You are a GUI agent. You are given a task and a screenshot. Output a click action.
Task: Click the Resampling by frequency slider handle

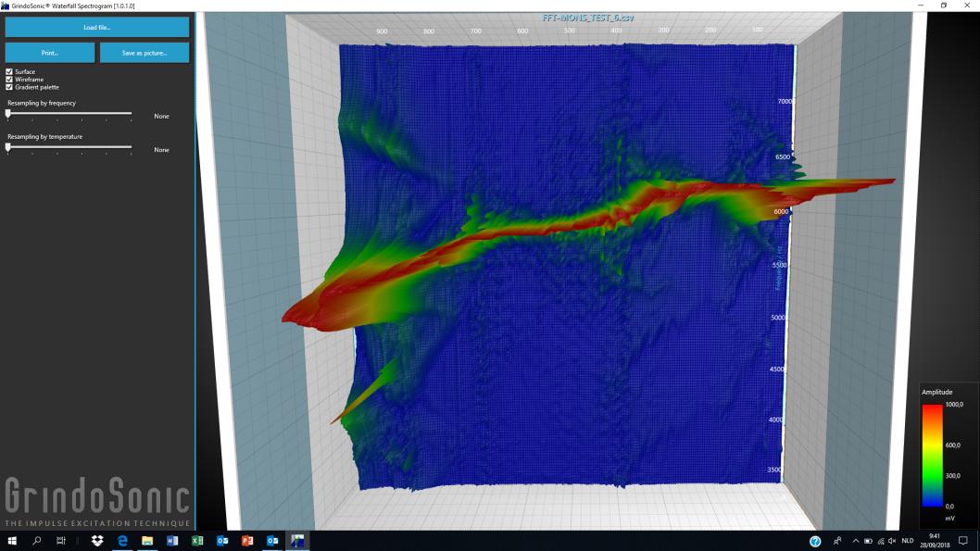click(x=8, y=114)
